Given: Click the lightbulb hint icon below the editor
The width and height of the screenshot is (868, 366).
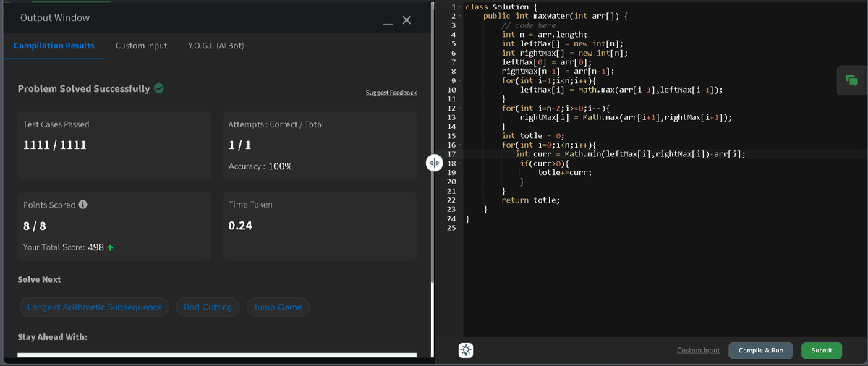Looking at the screenshot, I should [x=466, y=350].
